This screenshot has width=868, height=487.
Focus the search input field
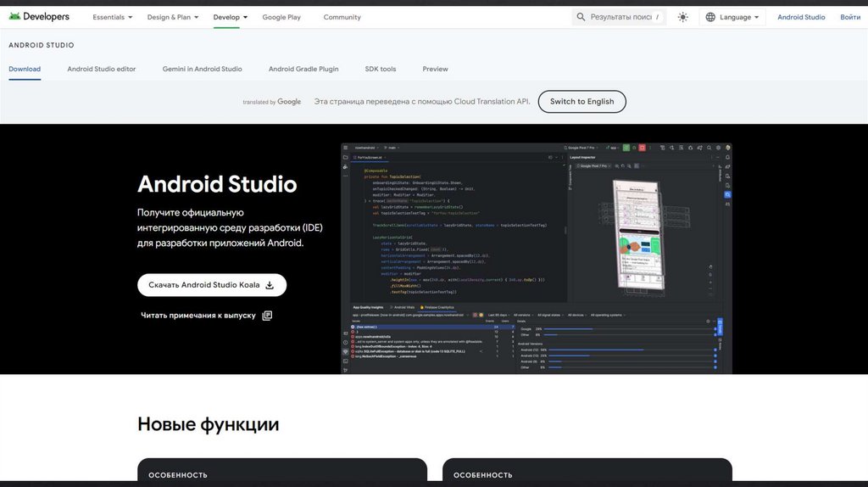(620, 17)
